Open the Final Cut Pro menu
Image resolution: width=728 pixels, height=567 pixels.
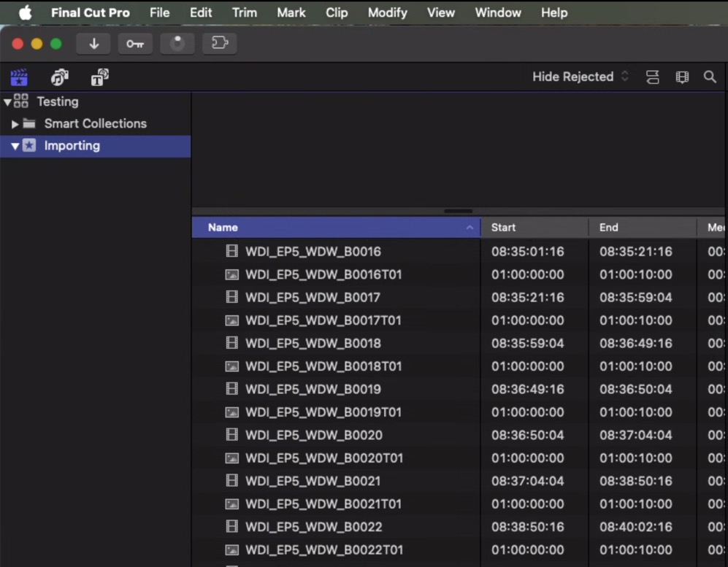click(x=90, y=12)
